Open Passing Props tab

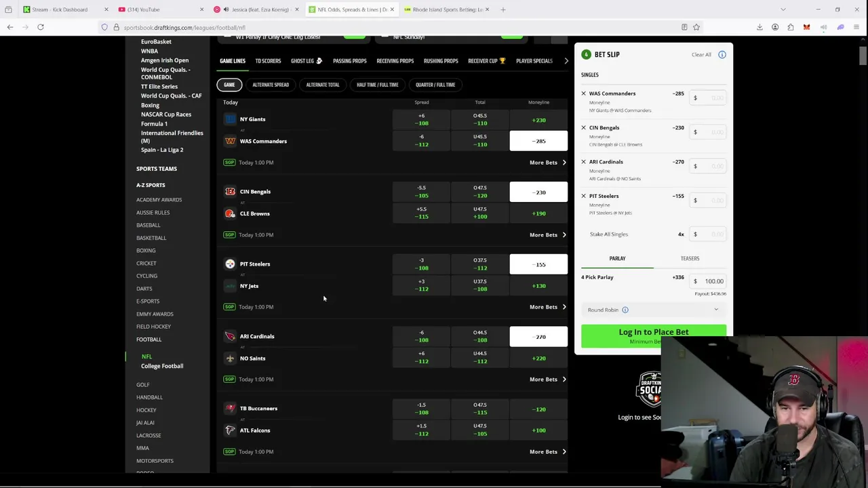pyautogui.click(x=349, y=61)
